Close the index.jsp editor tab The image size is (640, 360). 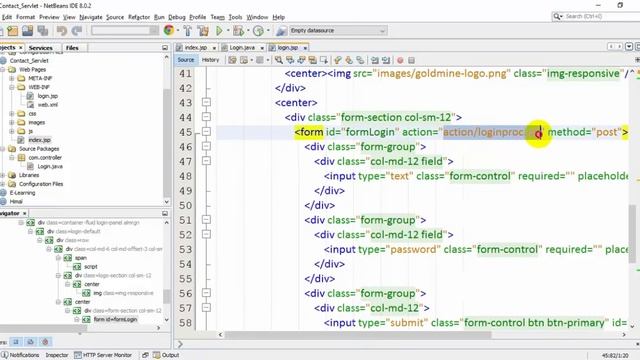(x=214, y=48)
